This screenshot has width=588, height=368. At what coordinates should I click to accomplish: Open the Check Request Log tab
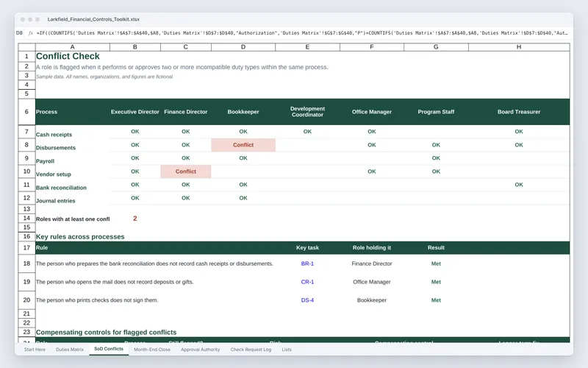[x=251, y=349]
